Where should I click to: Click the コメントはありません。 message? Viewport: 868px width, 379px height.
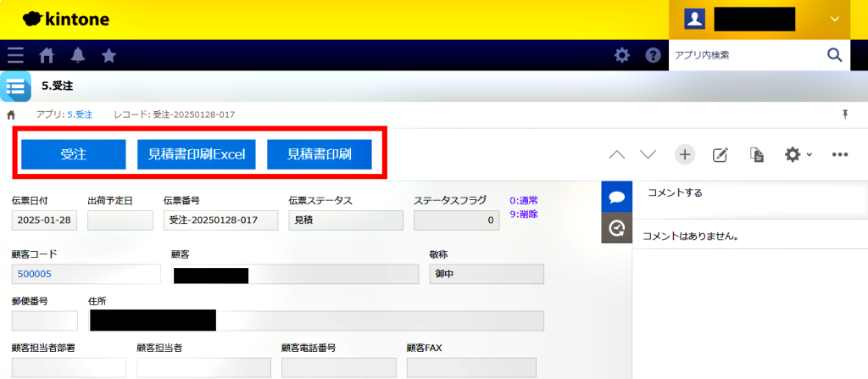point(691,236)
